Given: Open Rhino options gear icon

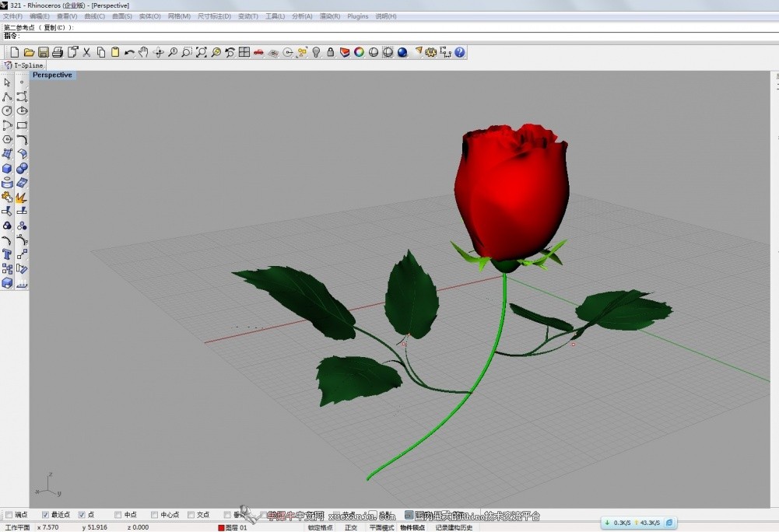Looking at the screenshot, I should click(430, 52).
